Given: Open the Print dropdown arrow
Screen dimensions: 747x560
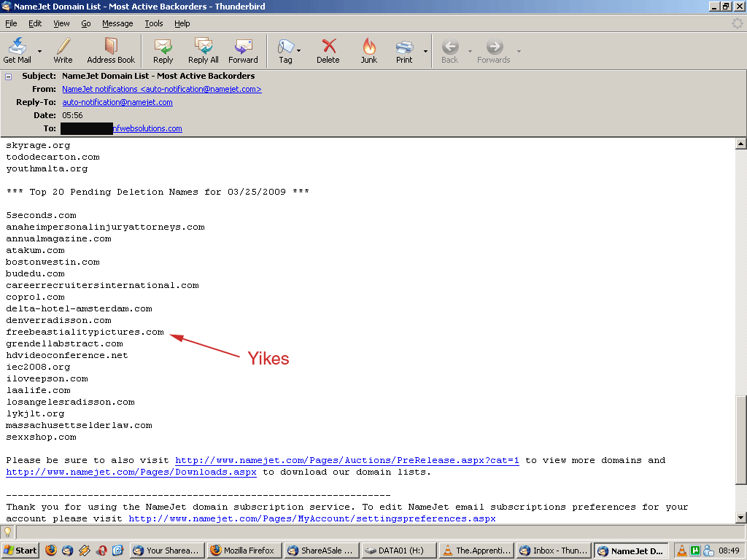Looking at the screenshot, I should pos(425,51).
